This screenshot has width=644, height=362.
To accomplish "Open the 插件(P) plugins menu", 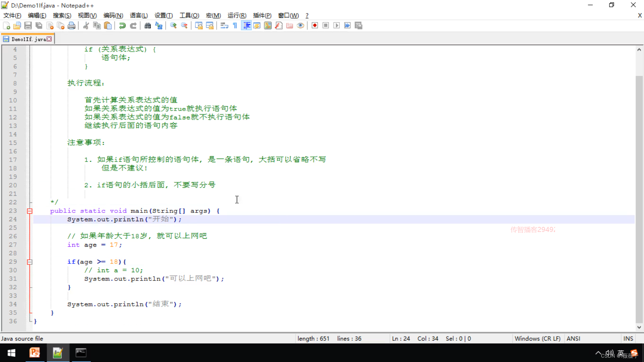I will click(262, 15).
